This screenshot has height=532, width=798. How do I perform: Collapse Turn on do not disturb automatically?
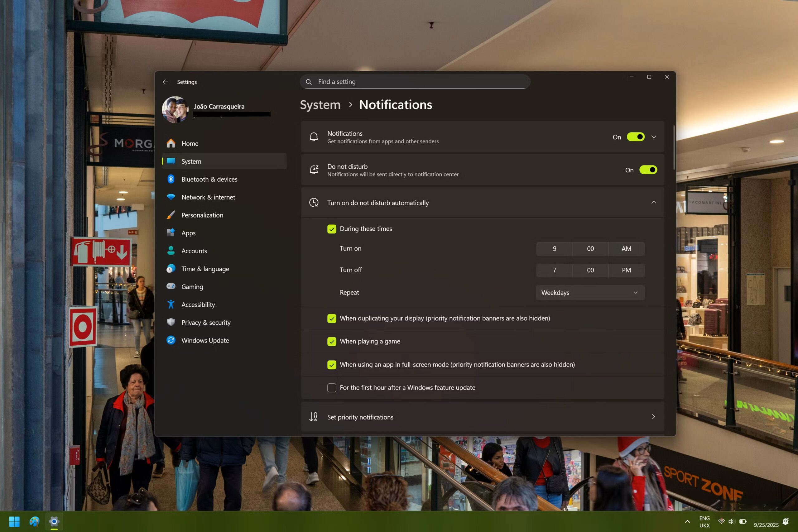point(653,203)
